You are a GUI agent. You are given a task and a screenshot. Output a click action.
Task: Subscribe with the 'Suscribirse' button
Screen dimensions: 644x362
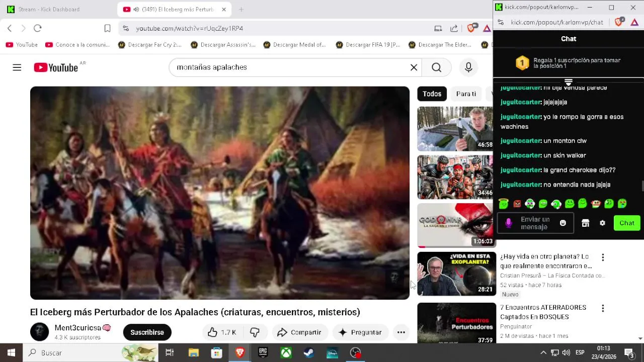[x=147, y=332]
